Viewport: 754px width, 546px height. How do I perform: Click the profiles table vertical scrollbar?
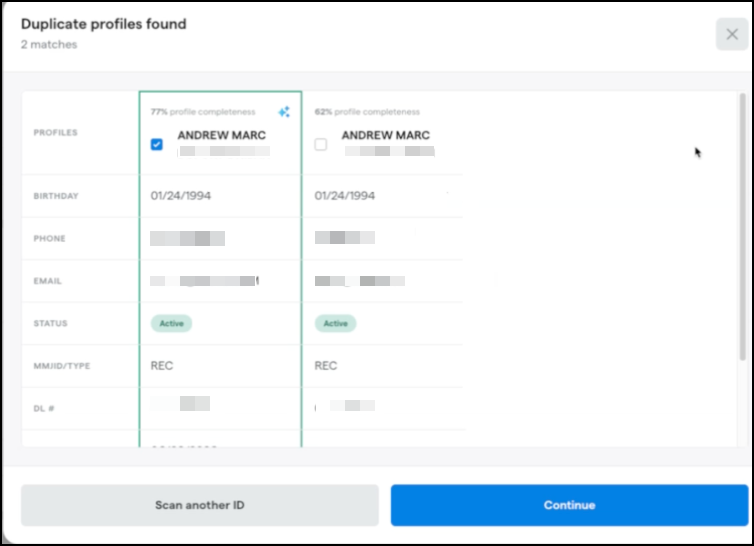[x=742, y=227]
